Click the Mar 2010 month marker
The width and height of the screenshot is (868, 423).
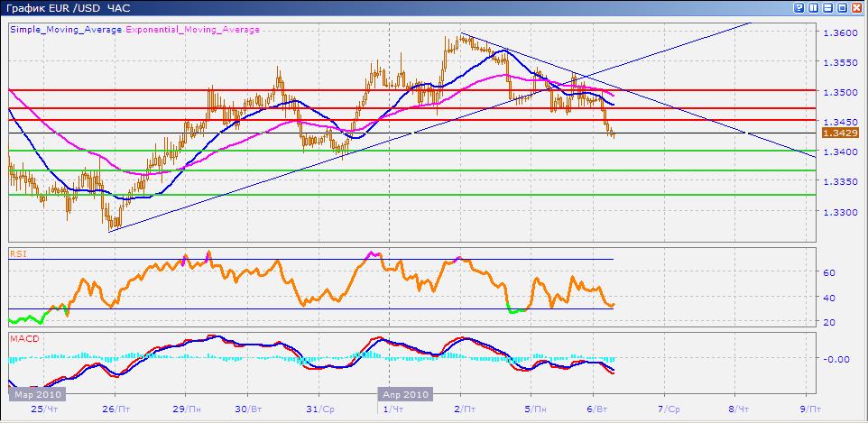coord(35,395)
